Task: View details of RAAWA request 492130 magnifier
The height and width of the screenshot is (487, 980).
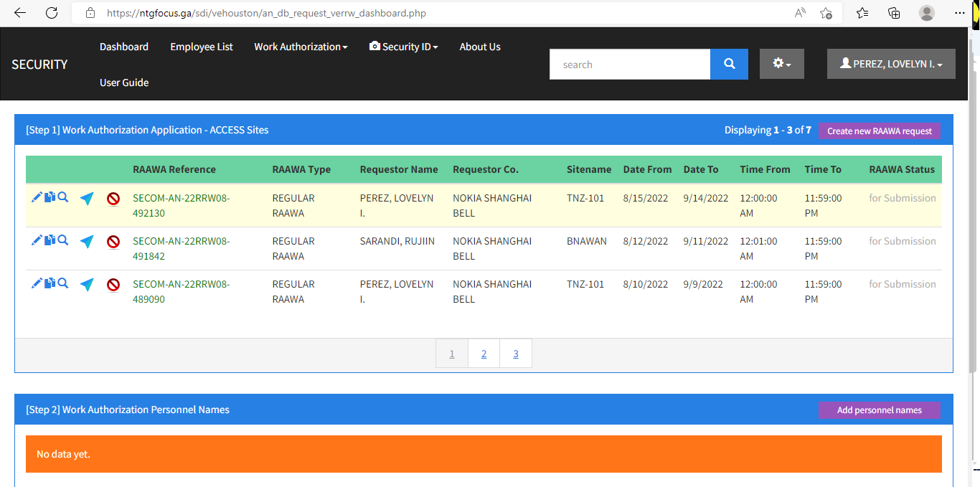Action: (x=63, y=197)
